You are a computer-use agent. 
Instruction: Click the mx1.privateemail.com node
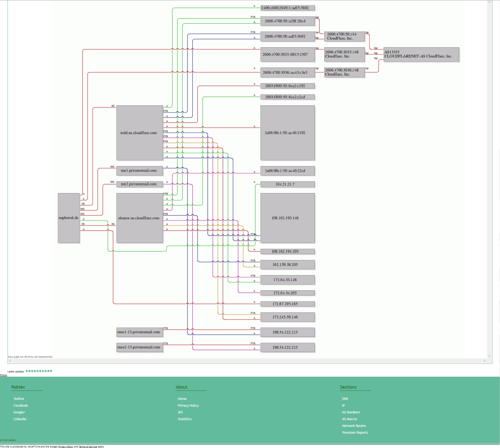point(139,171)
